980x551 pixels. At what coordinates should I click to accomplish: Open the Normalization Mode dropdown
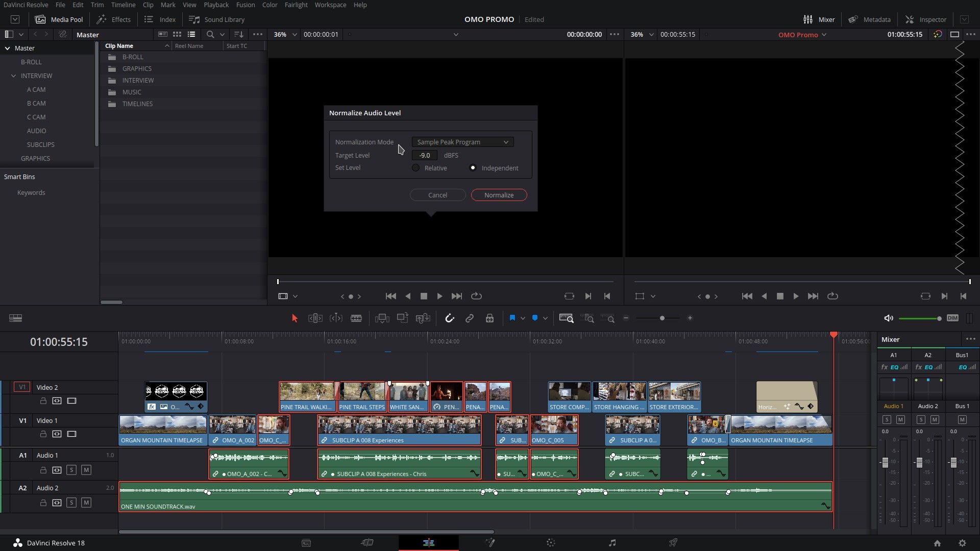pos(462,142)
